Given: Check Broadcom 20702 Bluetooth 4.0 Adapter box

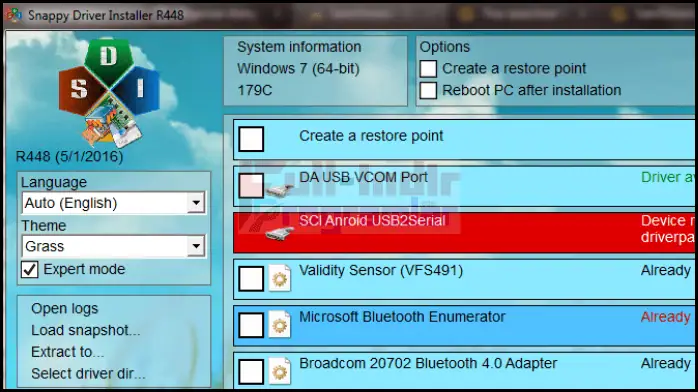Looking at the screenshot, I should (x=251, y=372).
